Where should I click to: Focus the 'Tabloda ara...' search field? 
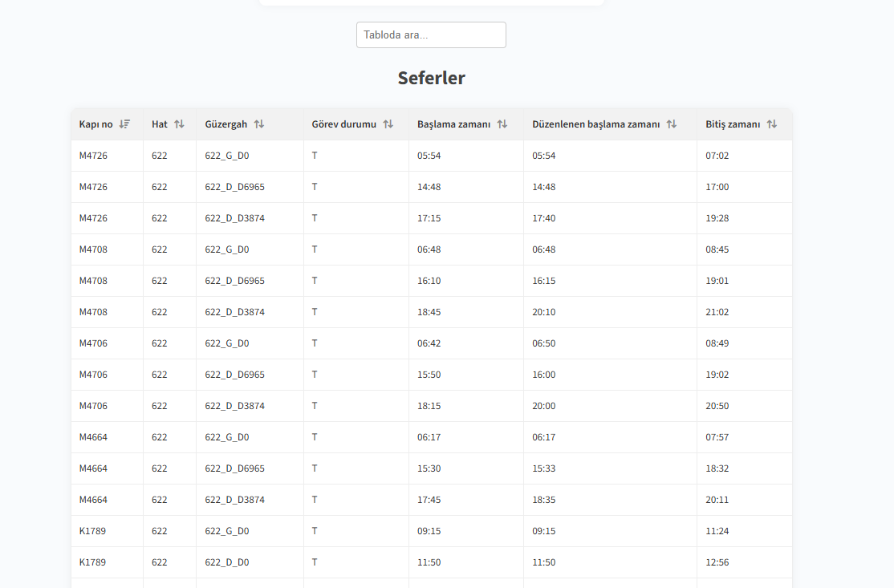[431, 35]
